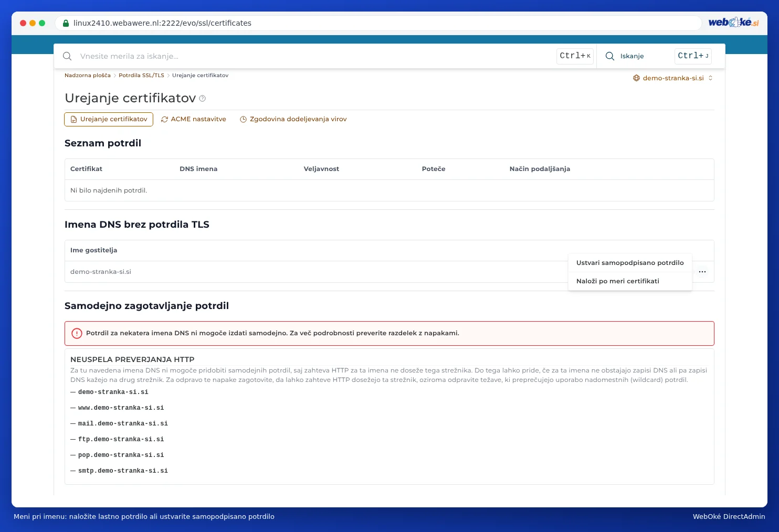Click the DNS imena column header
Viewport: 779px width, 532px height.
pos(198,169)
